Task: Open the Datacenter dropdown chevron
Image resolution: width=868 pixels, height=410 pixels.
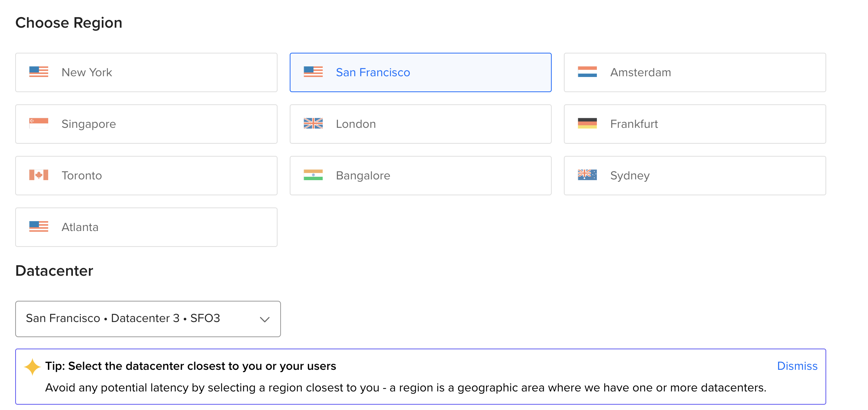Action: pyautogui.click(x=265, y=319)
